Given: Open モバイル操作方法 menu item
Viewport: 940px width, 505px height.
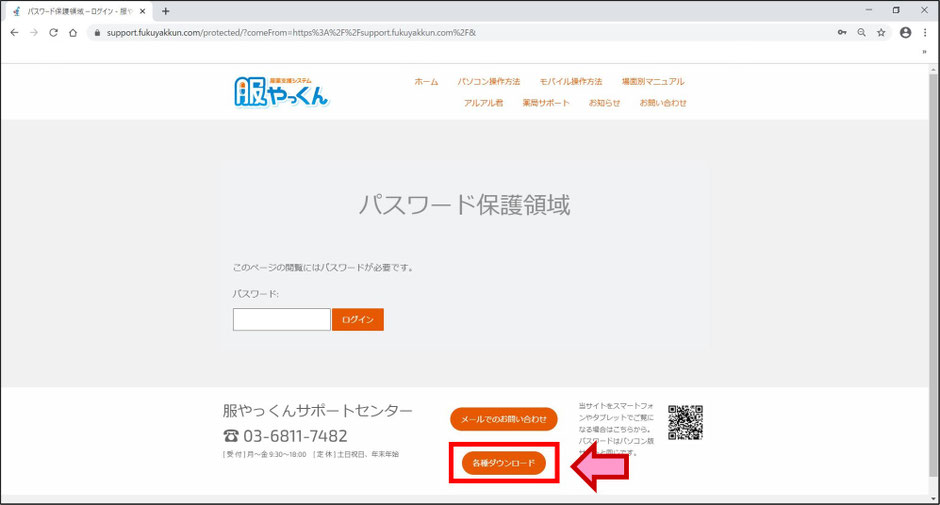Looking at the screenshot, I should pos(571,82).
